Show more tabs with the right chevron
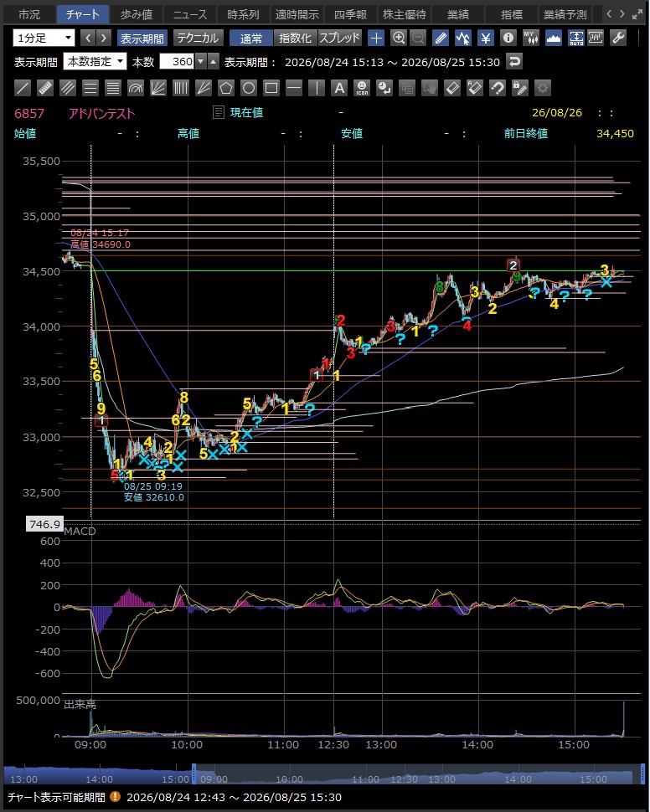Screen dimensions: 650x812 coord(622,14)
